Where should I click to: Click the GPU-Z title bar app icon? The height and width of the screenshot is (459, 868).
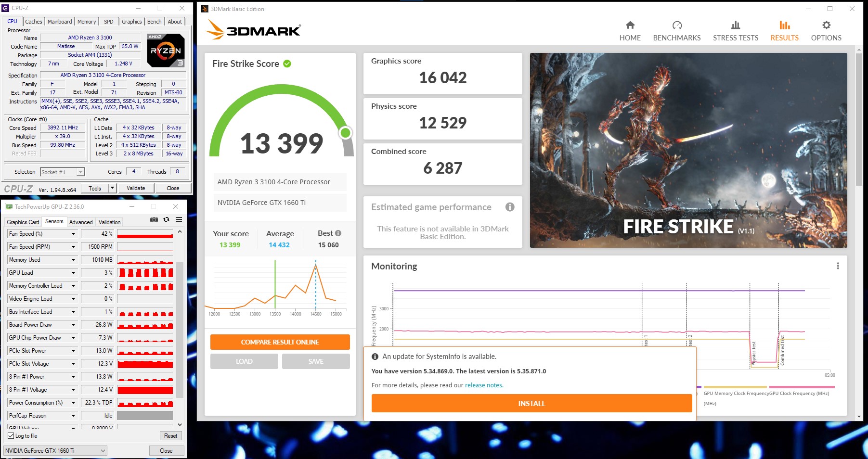[9, 206]
